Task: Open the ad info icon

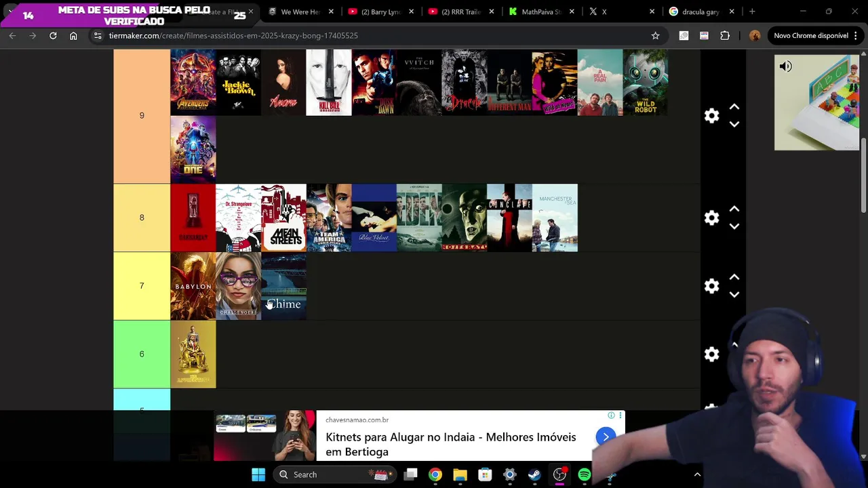Action: click(x=611, y=415)
